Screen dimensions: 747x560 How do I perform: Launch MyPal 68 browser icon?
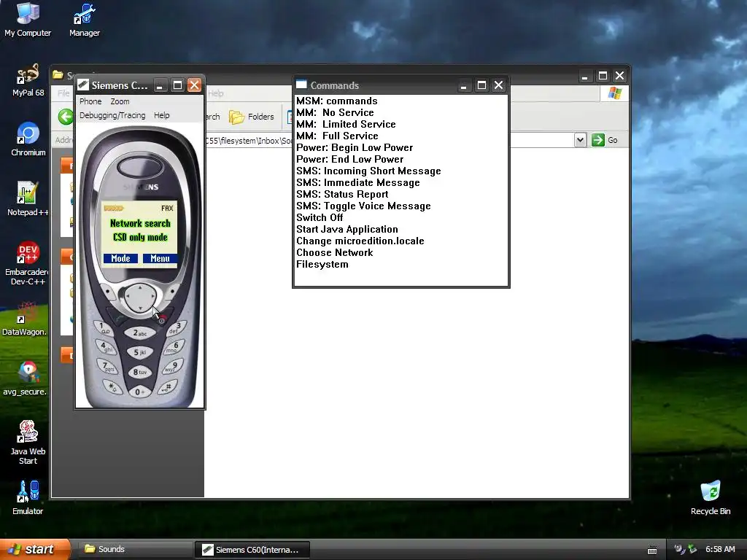pos(28,80)
